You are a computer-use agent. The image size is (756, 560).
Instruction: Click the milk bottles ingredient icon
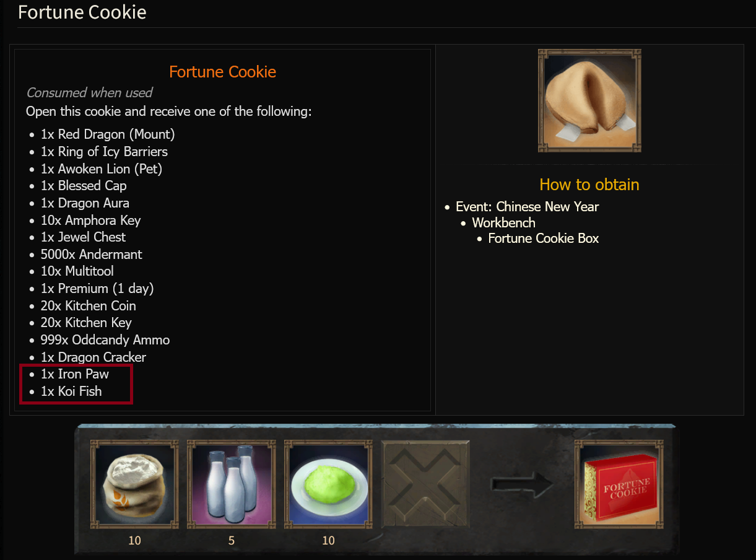(x=231, y=484)
